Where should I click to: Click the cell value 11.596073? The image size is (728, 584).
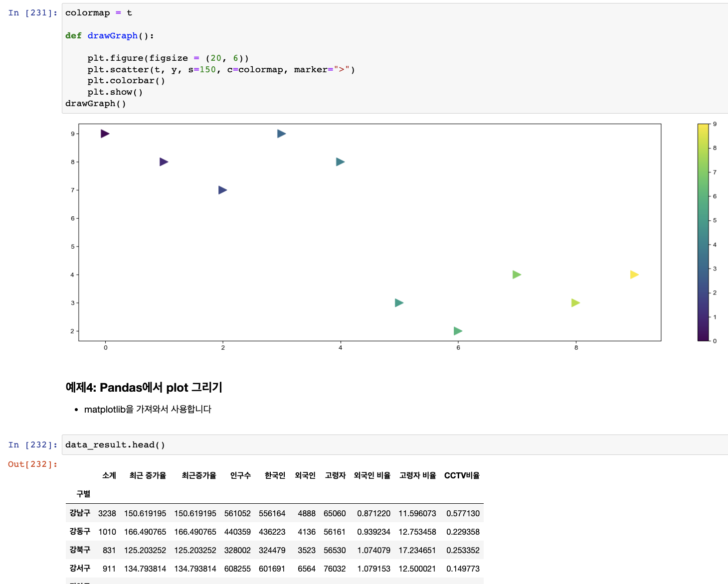point(417,513)
